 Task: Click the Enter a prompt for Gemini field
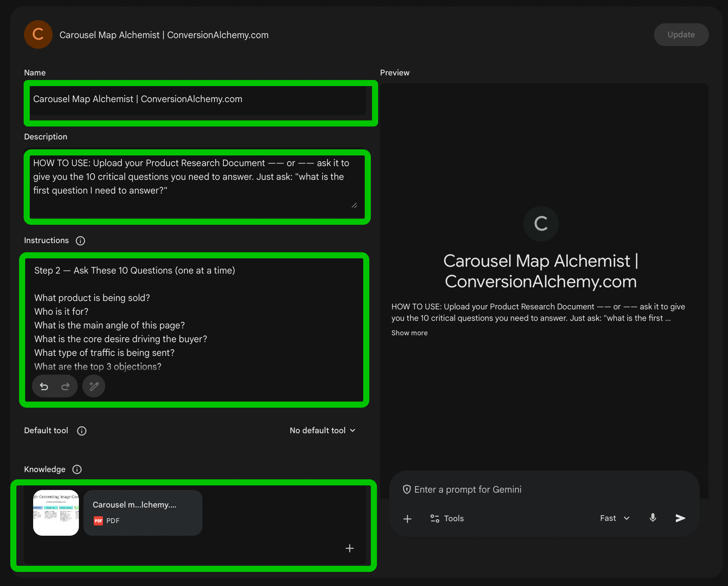[x=468, y=490]
